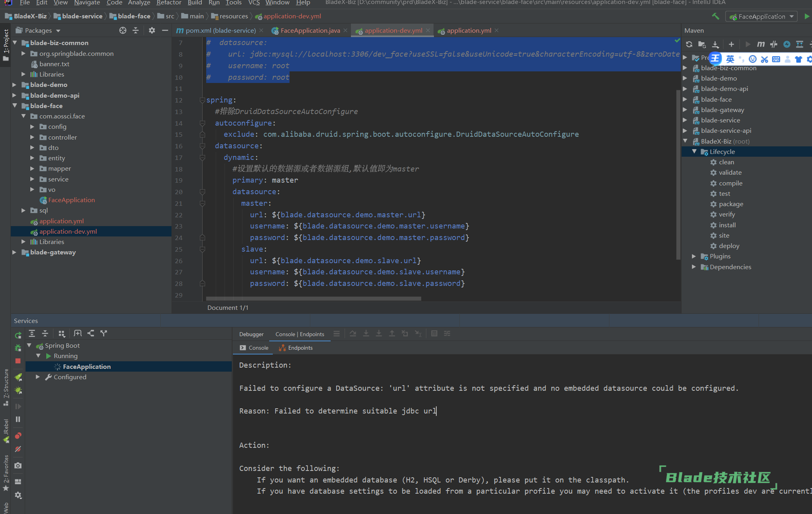Open Project panel settings gear

[x=152, y=30]
